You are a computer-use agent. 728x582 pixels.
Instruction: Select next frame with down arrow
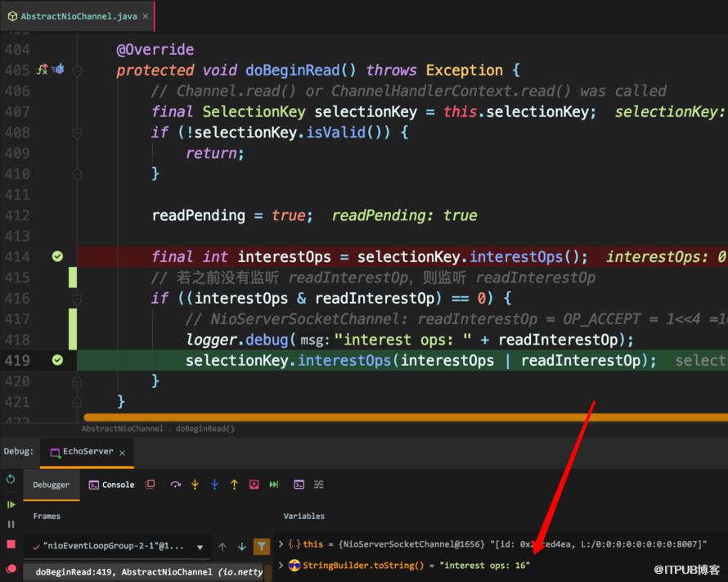(242, 547)
